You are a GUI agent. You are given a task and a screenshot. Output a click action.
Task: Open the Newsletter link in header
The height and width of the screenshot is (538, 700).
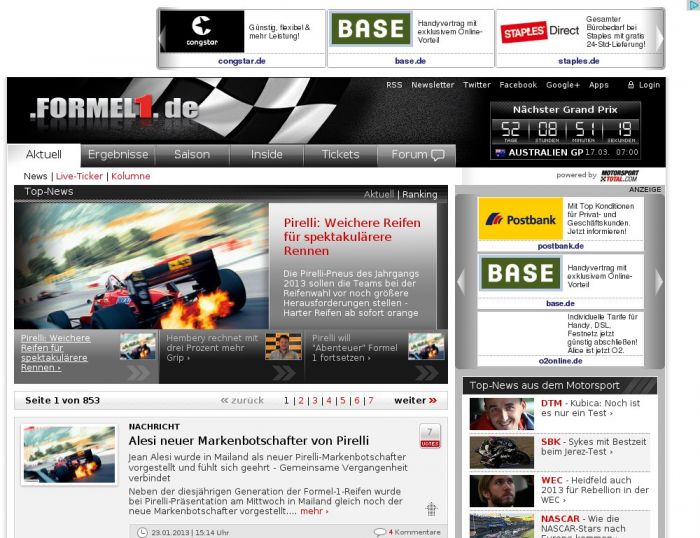(433, 85)
